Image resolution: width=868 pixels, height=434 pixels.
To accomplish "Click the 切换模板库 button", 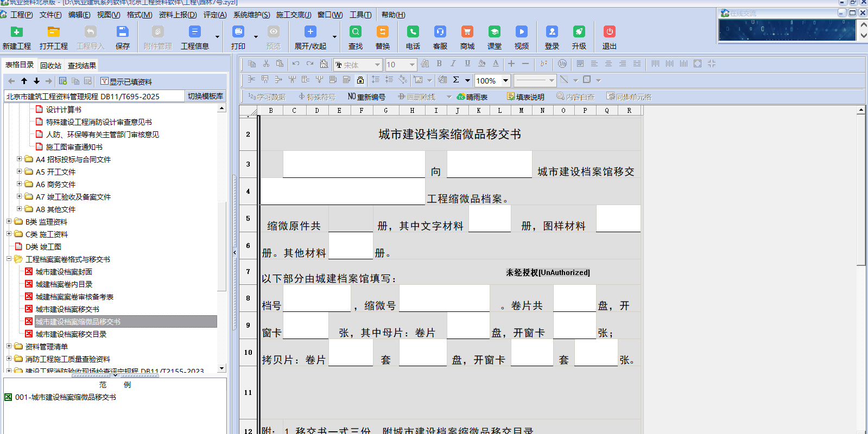I will tap(205, 96).
